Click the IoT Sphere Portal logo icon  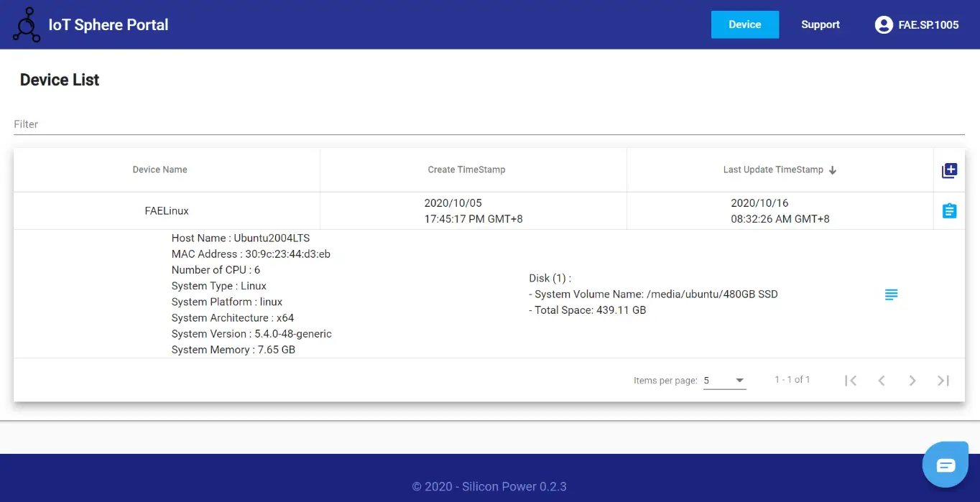27,24
